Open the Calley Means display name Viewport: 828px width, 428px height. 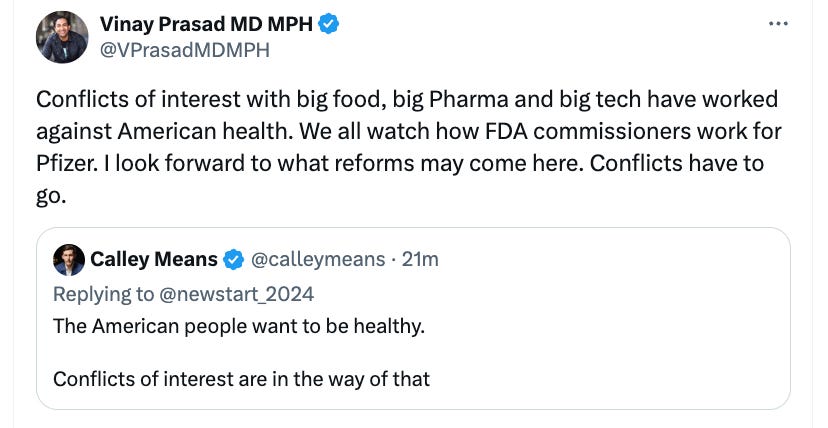(x=154, y=260)
